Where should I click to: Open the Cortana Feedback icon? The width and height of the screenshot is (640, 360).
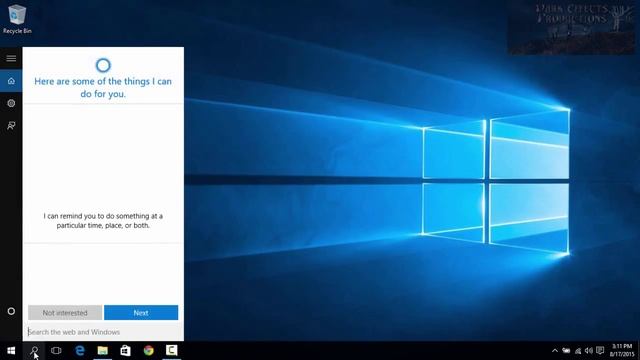pos(11,125)
